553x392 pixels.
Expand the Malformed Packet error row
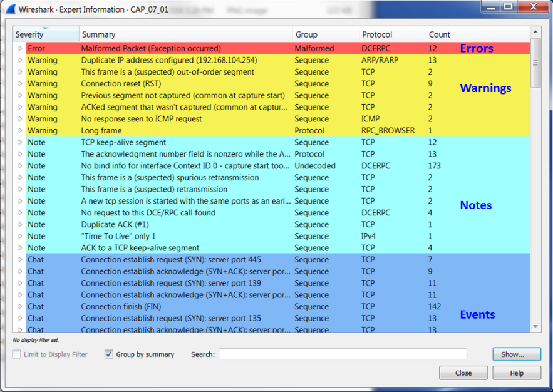click(x=20, y=49)
